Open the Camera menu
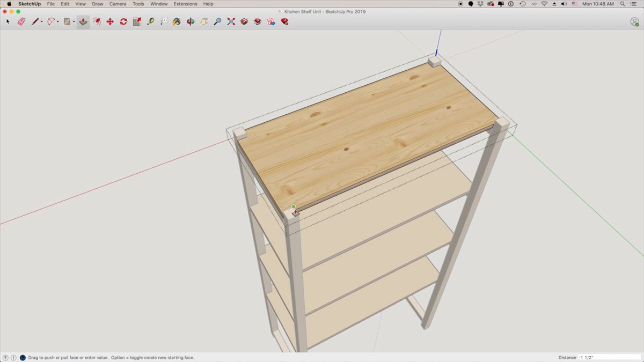 click(x=118, y=4)
